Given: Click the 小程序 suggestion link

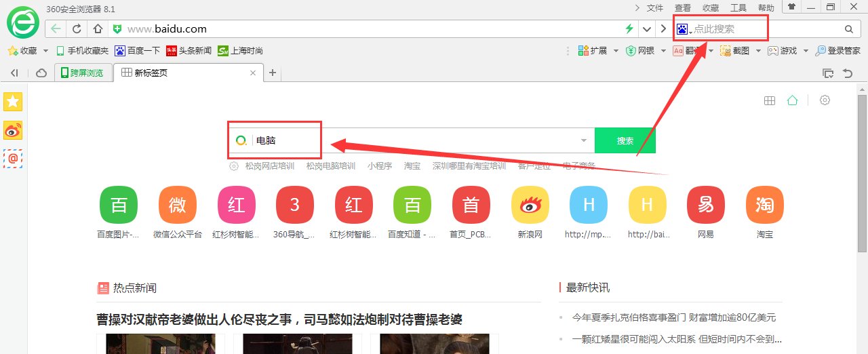Looking at the screenshot, I should (380, 166).
